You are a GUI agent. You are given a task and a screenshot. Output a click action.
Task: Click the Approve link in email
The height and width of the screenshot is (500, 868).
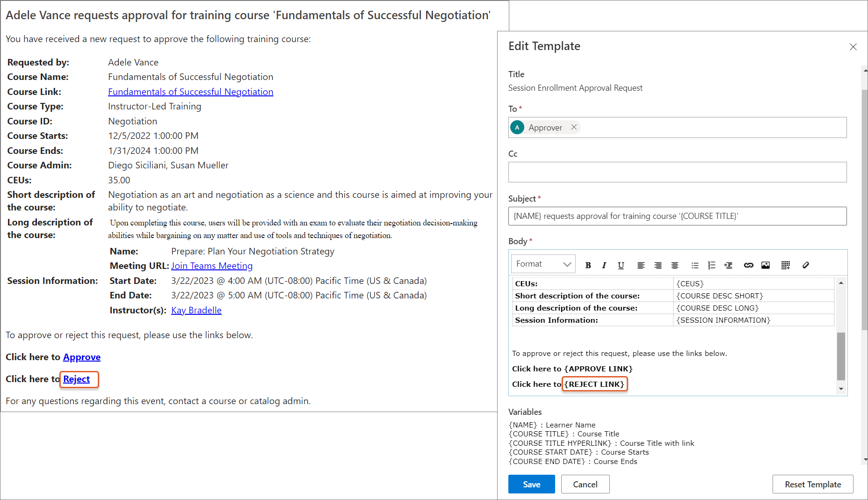tap(82, 357)
